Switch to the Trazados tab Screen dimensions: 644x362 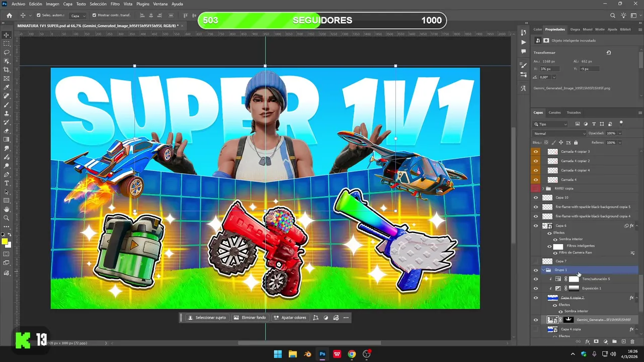coord(574,113)
